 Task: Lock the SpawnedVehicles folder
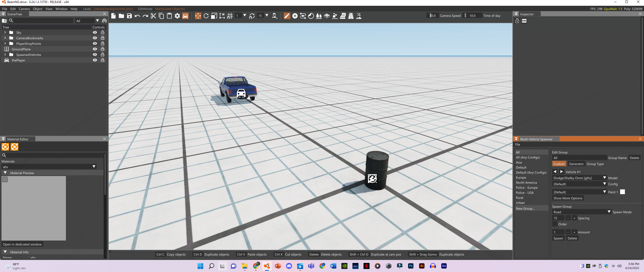[102, 55]
